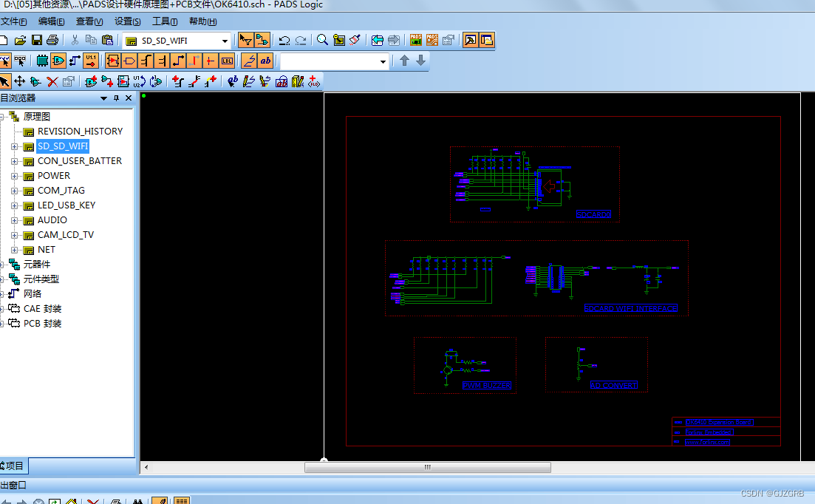Image resolution: width=815 pixels, height=504 pixels.
Task: Expand the SD_SD_WIFI tree node
Action: pos(15,146)
